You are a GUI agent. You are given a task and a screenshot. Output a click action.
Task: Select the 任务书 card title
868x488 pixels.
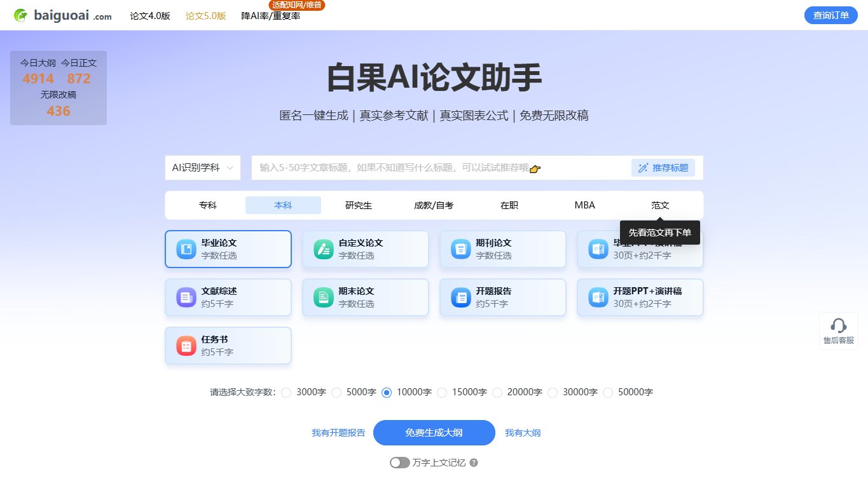215,339
